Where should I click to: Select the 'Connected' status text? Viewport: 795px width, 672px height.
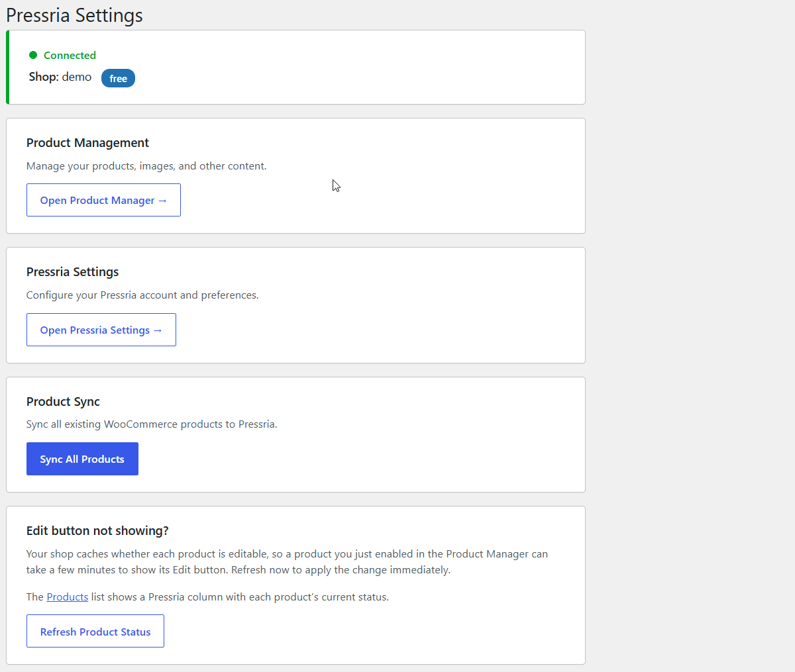pyautogui.click(x=70, y=55)
